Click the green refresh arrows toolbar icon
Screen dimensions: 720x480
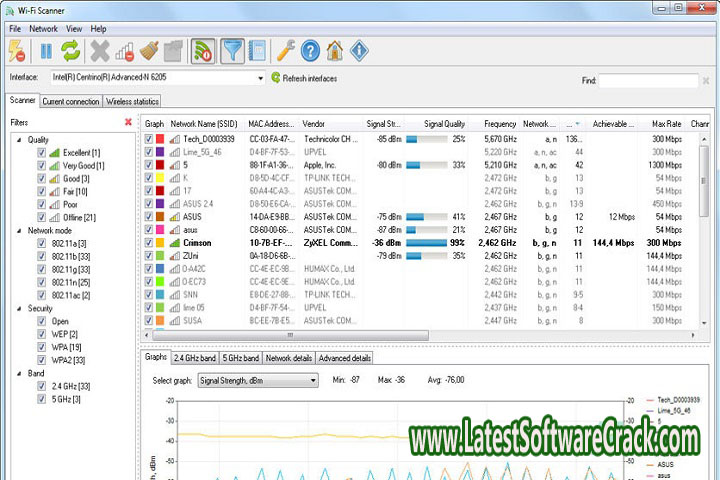[x=71, y=51]
